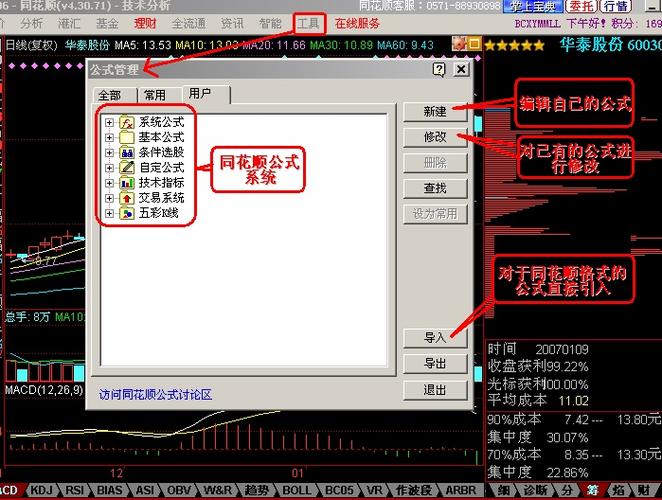
Task: Click the five-star rating in the chart header
Action: [515, 45]
